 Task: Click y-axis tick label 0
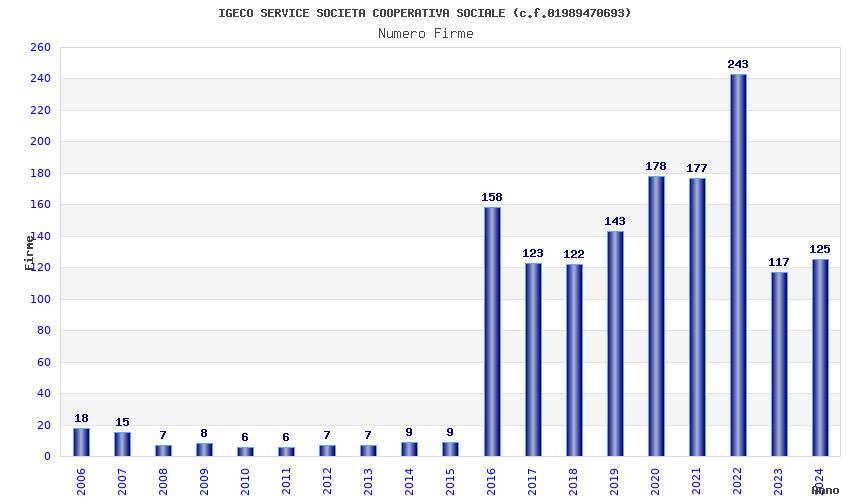click(x=48, y=457)
